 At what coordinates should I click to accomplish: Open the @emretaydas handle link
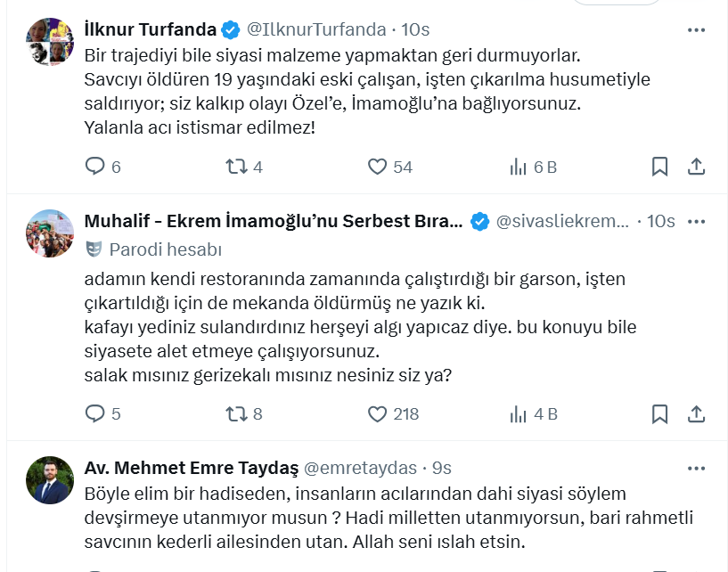tap(362, 468)
